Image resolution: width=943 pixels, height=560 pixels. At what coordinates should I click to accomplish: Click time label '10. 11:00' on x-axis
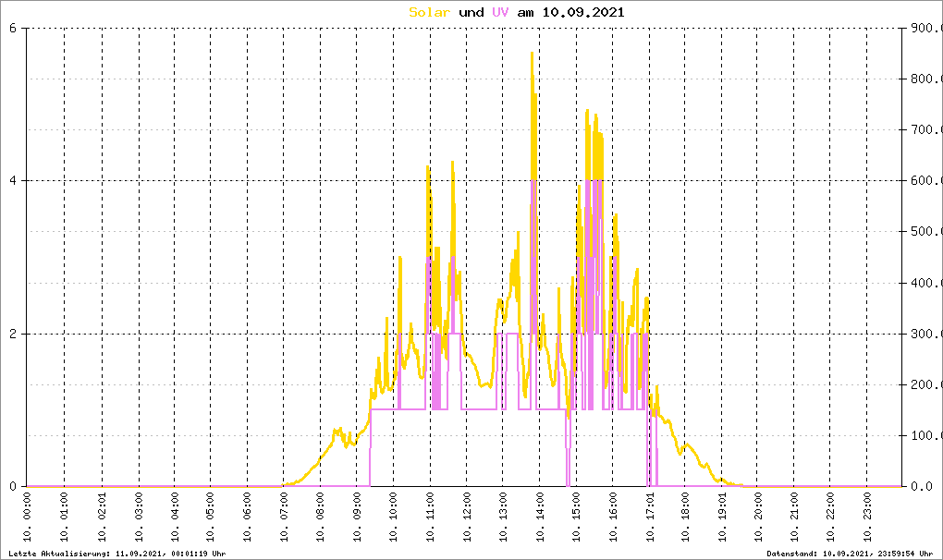point(430,517)
